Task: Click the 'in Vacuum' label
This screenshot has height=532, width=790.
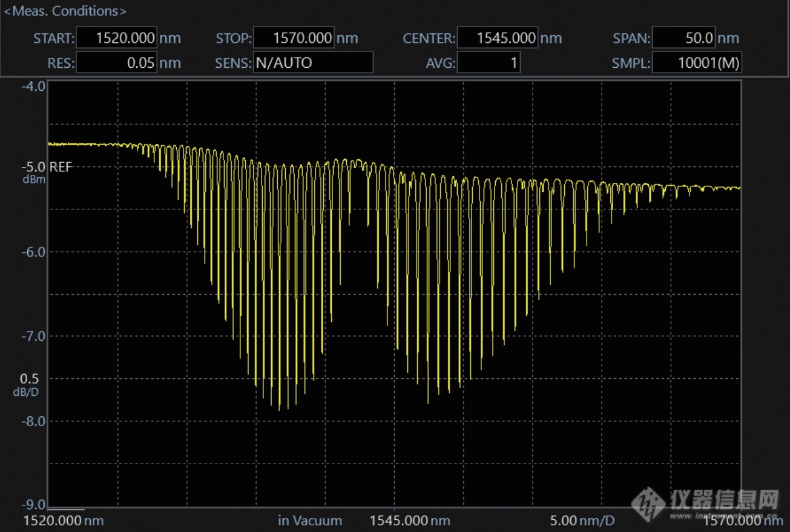Action: coord(310,521)
